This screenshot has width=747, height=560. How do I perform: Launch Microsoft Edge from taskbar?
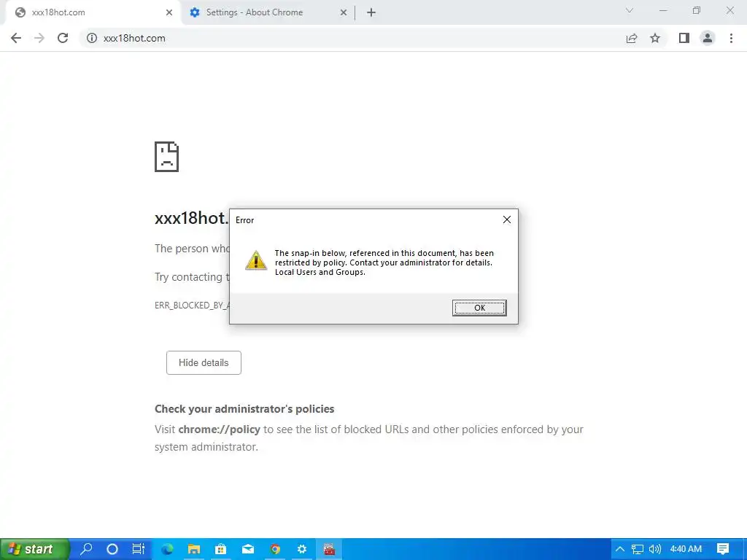(167, 549)
